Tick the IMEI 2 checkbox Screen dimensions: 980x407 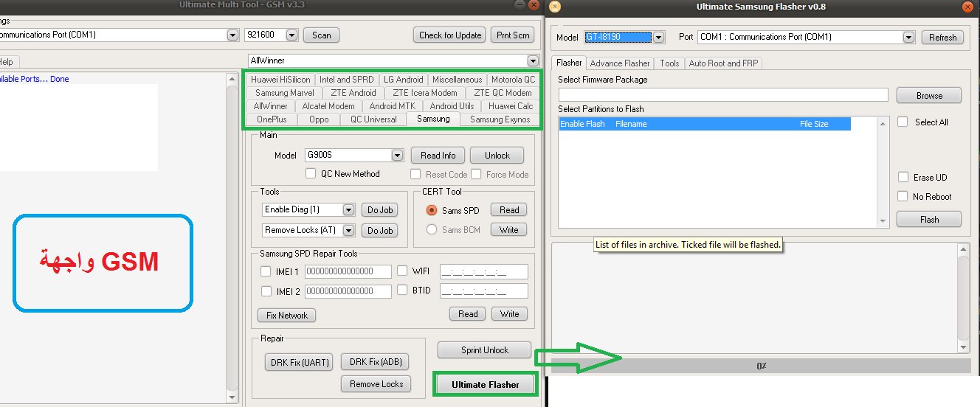click(266, 291)
